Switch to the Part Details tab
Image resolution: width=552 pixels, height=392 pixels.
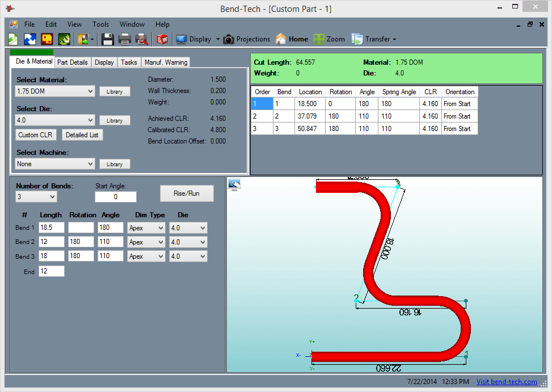pos(73,62)
